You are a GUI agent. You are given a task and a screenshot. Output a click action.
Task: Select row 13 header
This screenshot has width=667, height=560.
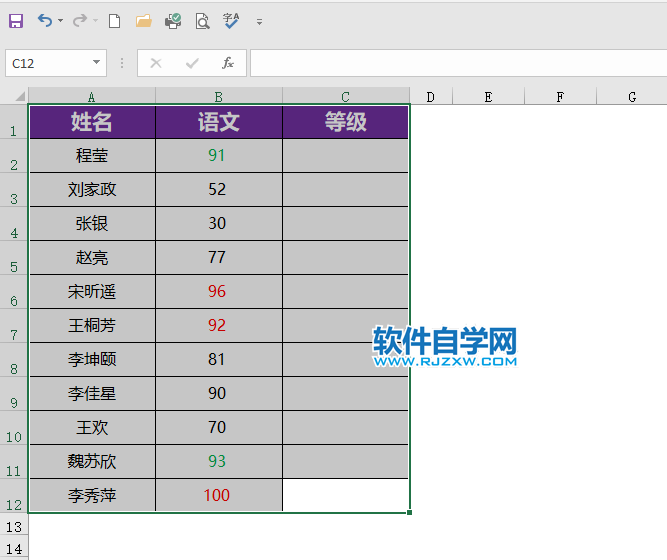pos(14,526)
